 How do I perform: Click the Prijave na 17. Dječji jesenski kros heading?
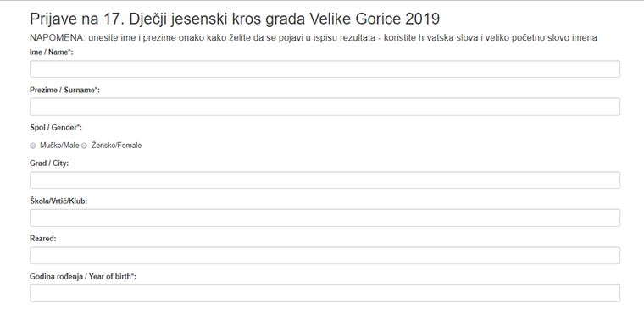coord(235,19)
